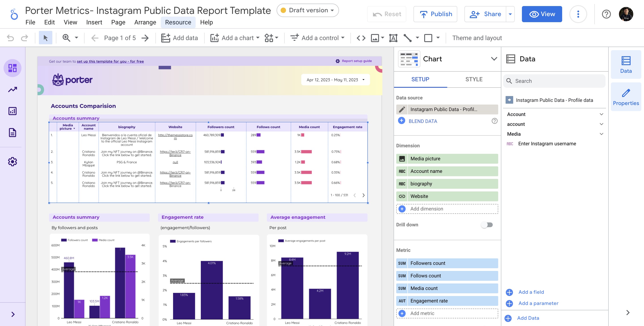
Task: Open the more options three-dot menu
Action: click(x=578, y=14)
